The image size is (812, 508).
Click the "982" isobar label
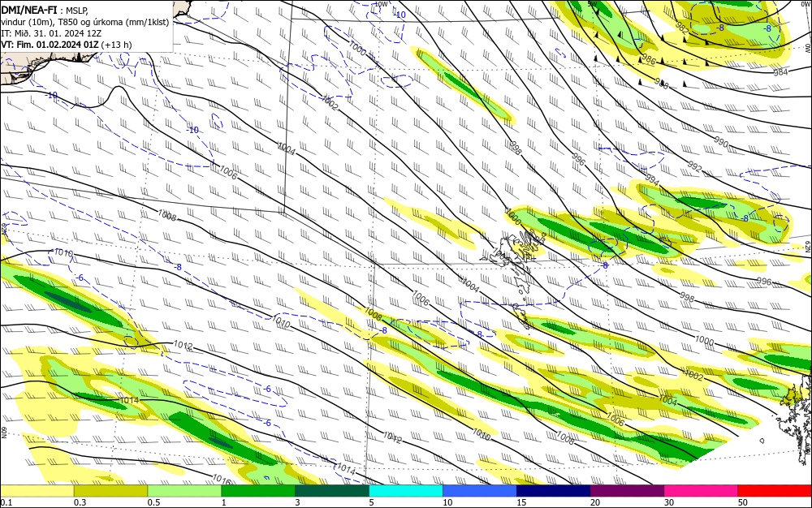point(683,27)
